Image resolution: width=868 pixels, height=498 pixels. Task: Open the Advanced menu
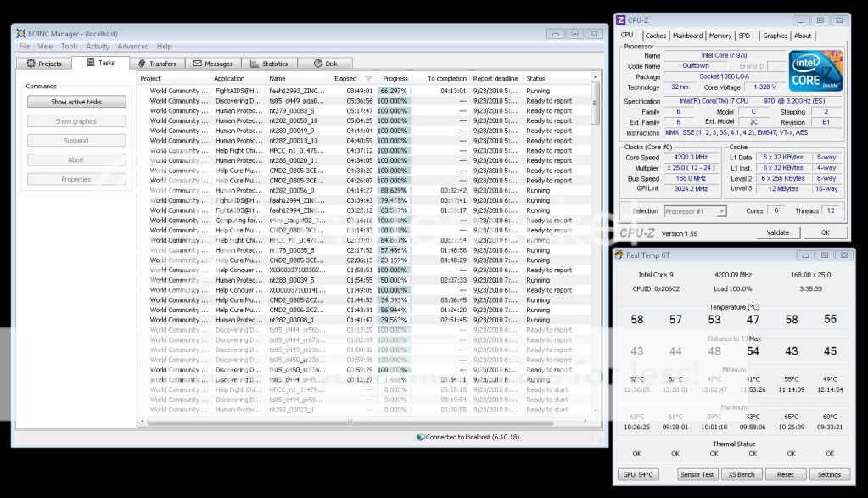133,47
